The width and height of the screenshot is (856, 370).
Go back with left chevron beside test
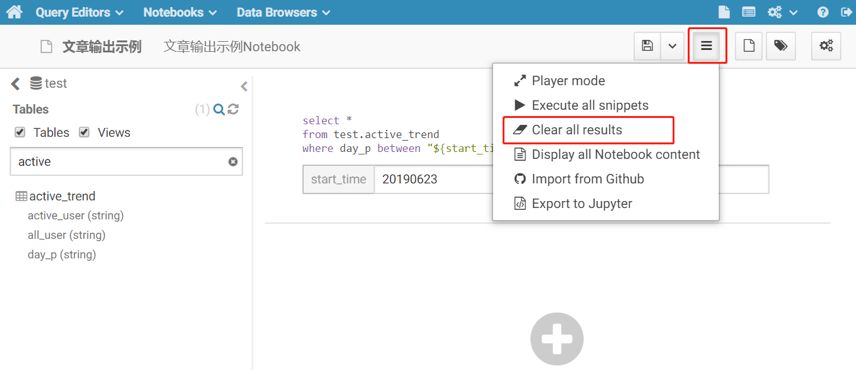coord(15,83)
